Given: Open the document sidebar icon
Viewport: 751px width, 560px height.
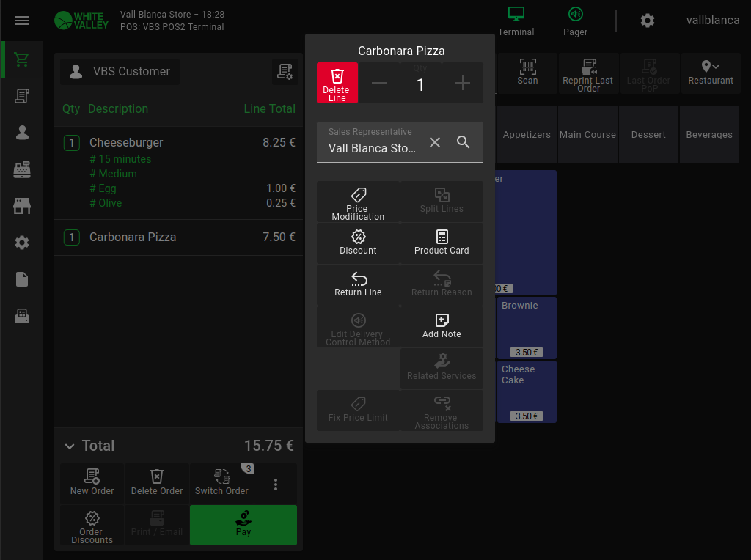Looking at the screenshot, I should (x=21, y=279).
